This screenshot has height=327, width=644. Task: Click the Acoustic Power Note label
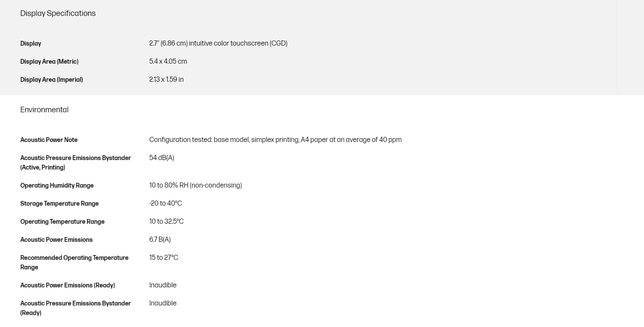point(49,140)
